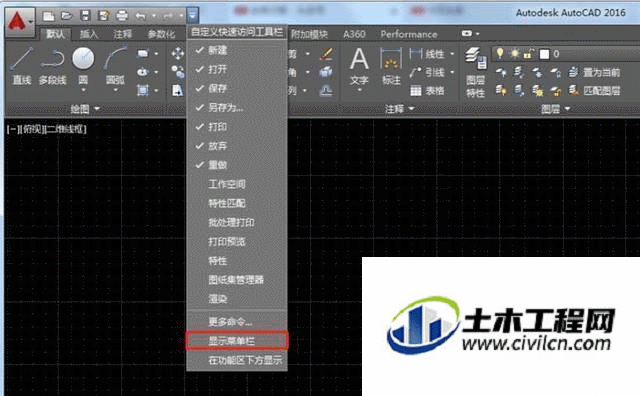Open the Redo history dropdown arrow
The width and height of the screenshot is (640, 396).
[181, 16]
